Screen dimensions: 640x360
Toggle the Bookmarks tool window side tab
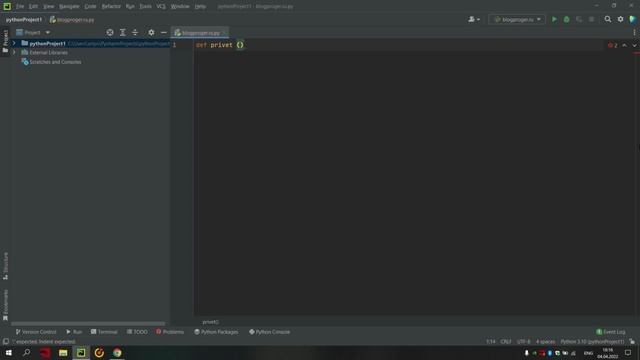(x=5, y=305)
